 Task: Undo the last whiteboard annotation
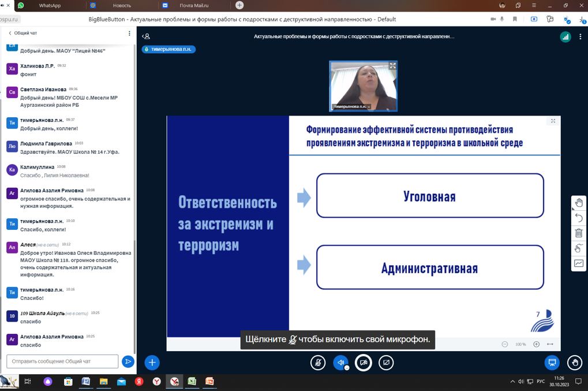tap(579, 218)
